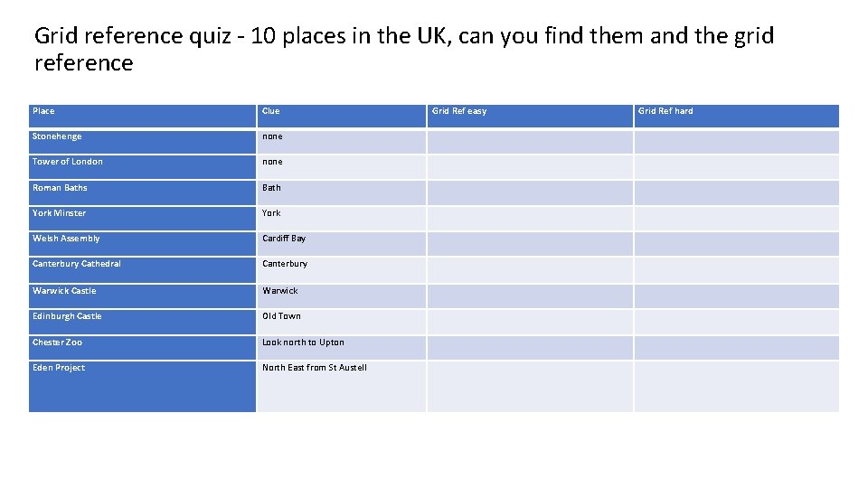868x488 pixels.
Task: Click the Canterbury Cathedral cell
Action: click(77, 264)
